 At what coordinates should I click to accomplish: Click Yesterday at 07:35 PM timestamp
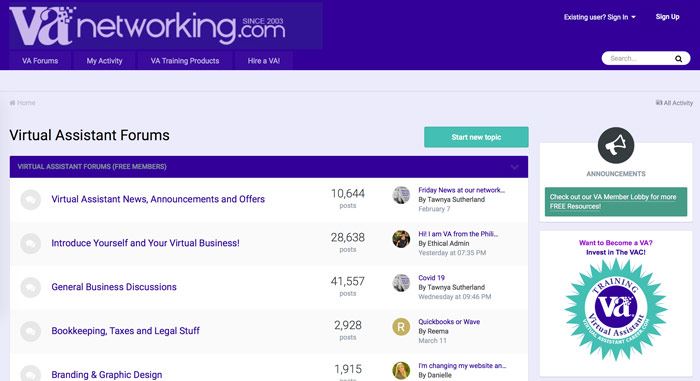click(452, 253)
